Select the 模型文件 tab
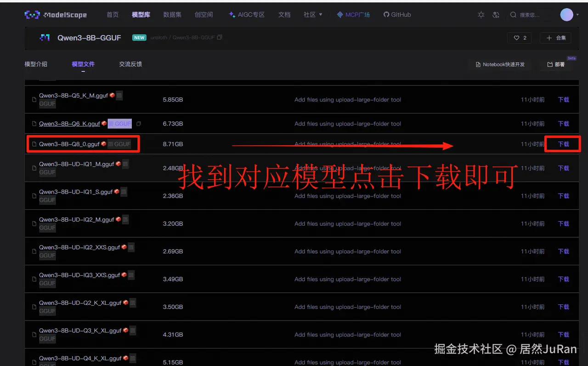 (x=83, y=64)
